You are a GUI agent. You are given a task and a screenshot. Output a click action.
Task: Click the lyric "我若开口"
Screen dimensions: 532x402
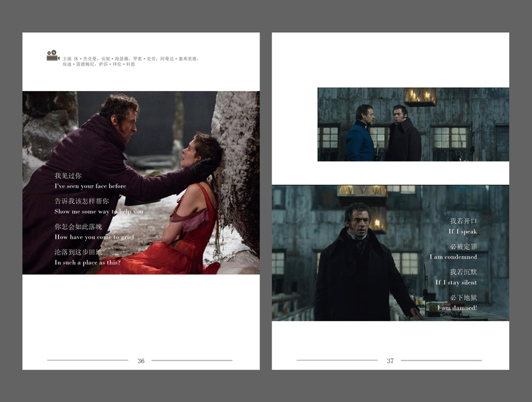click(464, 221)
